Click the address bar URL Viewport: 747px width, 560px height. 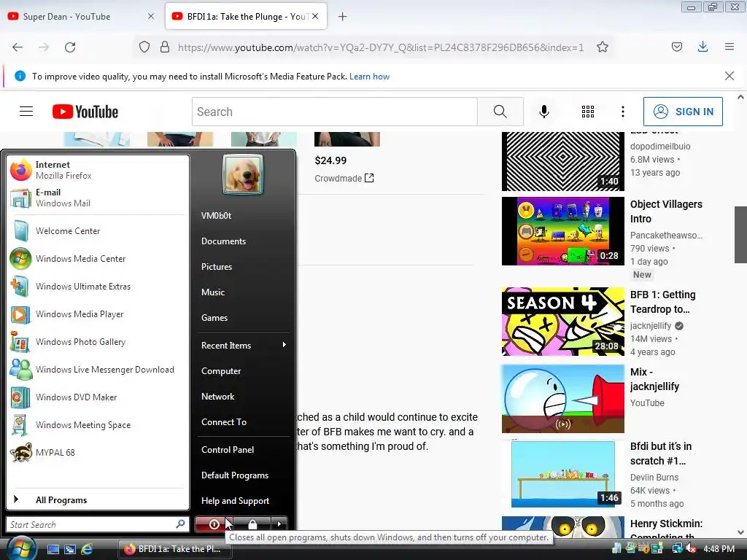pos(381,47)
